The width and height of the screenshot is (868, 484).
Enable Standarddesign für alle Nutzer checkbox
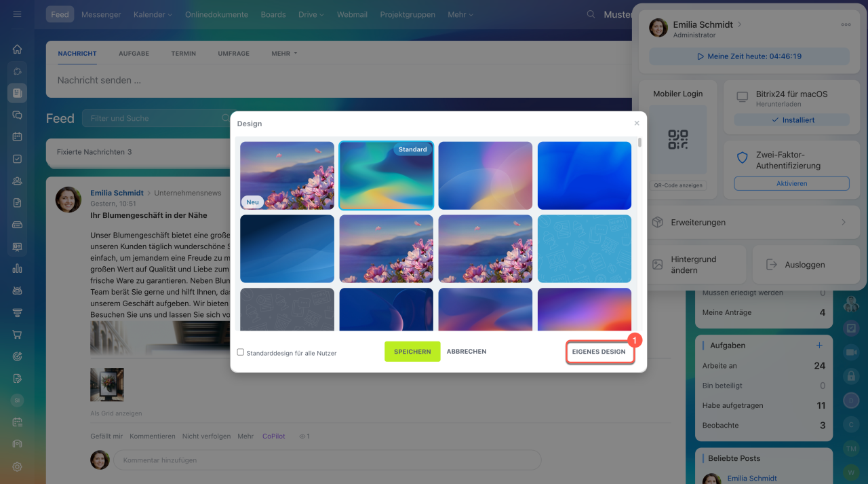coord(241,352)
